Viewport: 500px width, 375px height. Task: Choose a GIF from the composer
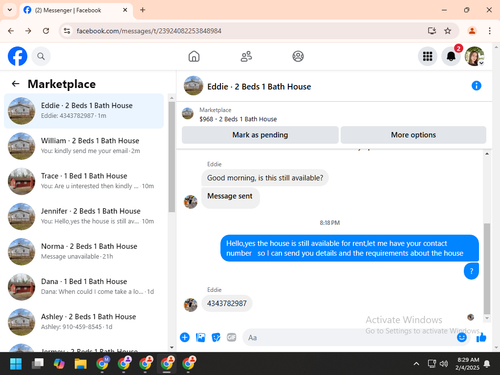pos(231,337)
